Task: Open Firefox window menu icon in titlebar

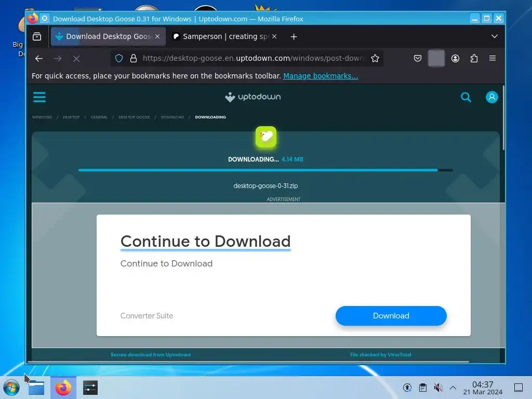Action: click(33, 18)
